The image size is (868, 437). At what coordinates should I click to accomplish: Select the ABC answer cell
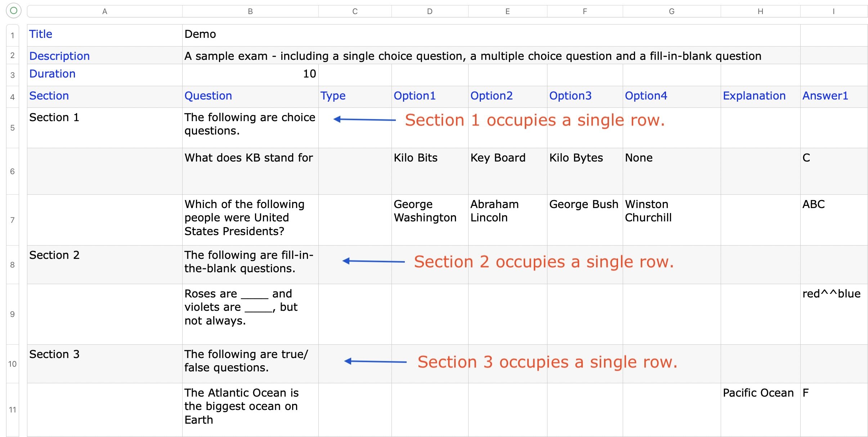point(833,219)
